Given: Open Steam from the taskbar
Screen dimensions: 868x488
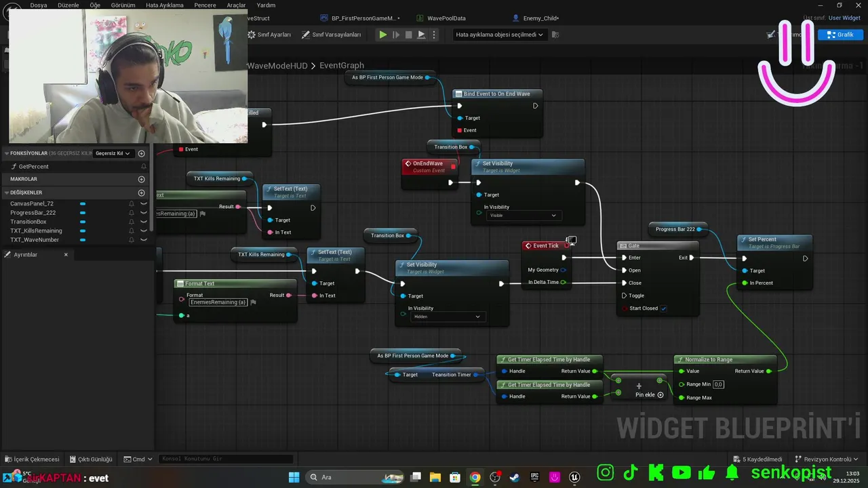Looking at the screenshot, I should coord(515,477).
